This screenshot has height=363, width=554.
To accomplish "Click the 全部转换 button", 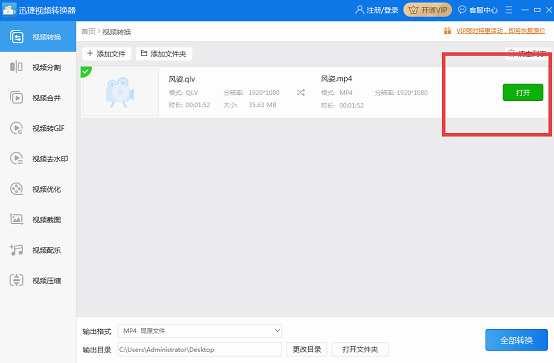I will pyautogui.click(x=517, y=340).
